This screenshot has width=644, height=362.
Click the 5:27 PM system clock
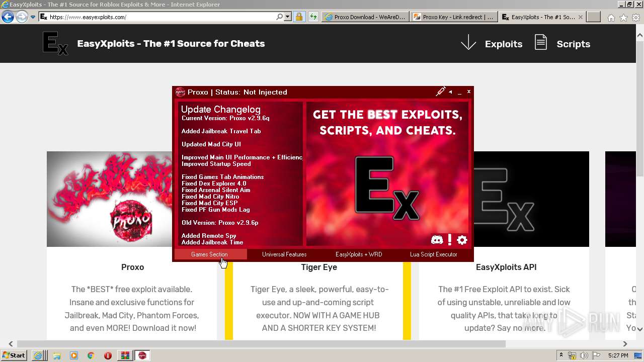(x=618, y=355)
